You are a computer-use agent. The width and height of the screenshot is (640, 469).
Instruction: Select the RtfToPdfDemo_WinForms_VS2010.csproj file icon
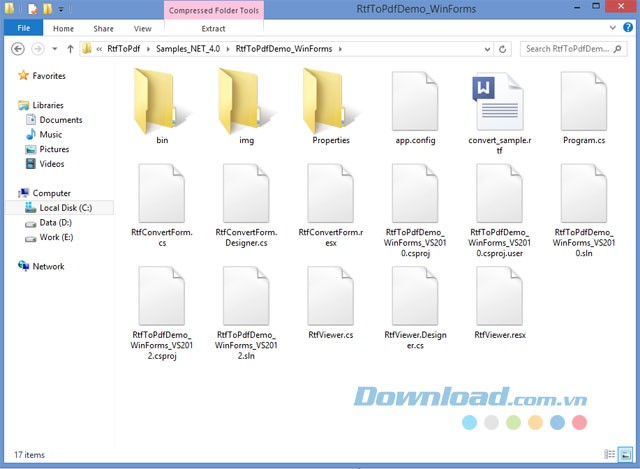click(x=415, y=193)
